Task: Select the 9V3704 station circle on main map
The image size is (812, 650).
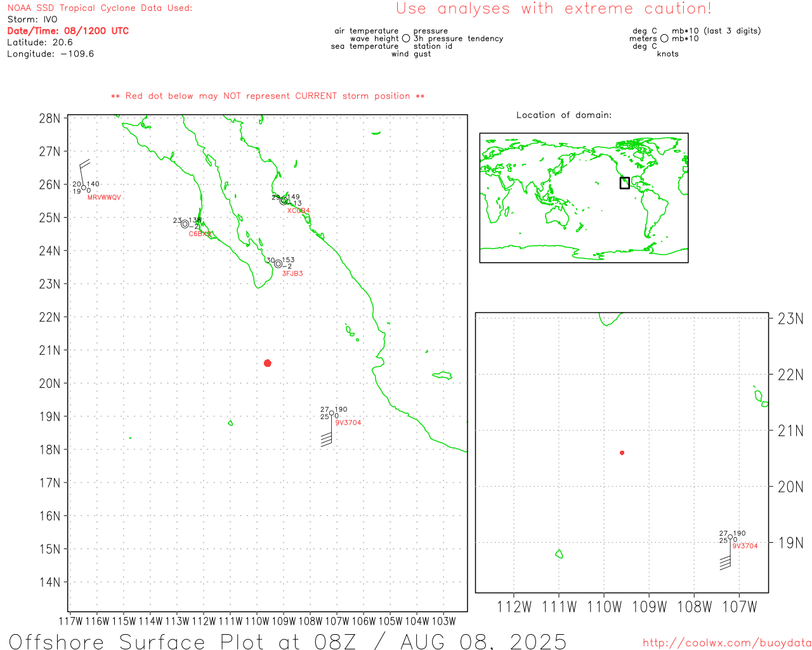Action: coord(331,413)
